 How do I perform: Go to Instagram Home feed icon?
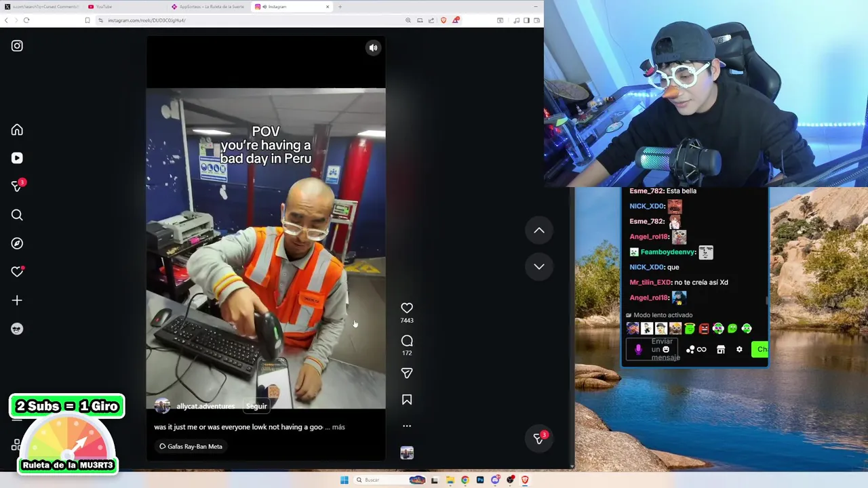17,130
